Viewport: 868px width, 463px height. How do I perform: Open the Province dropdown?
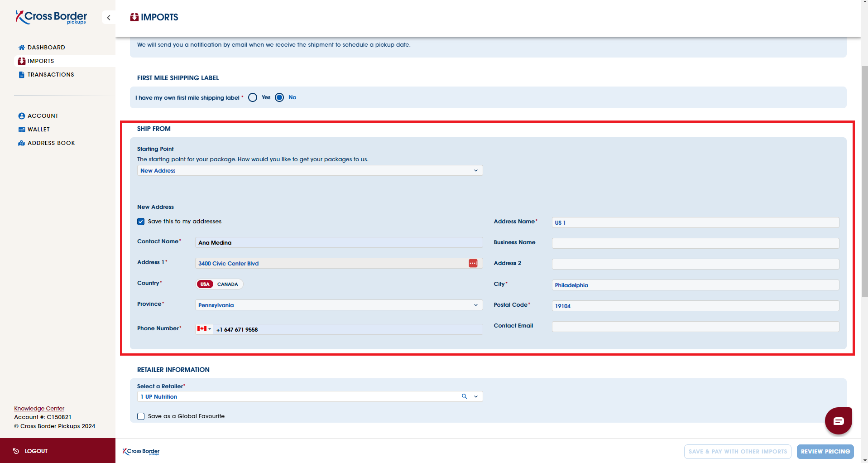339,305
